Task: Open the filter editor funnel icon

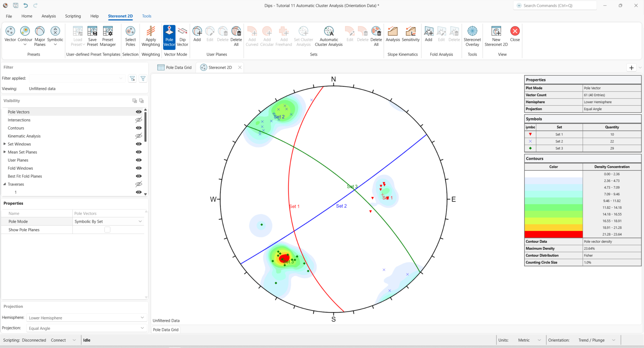Action: [x=143, y=78]
